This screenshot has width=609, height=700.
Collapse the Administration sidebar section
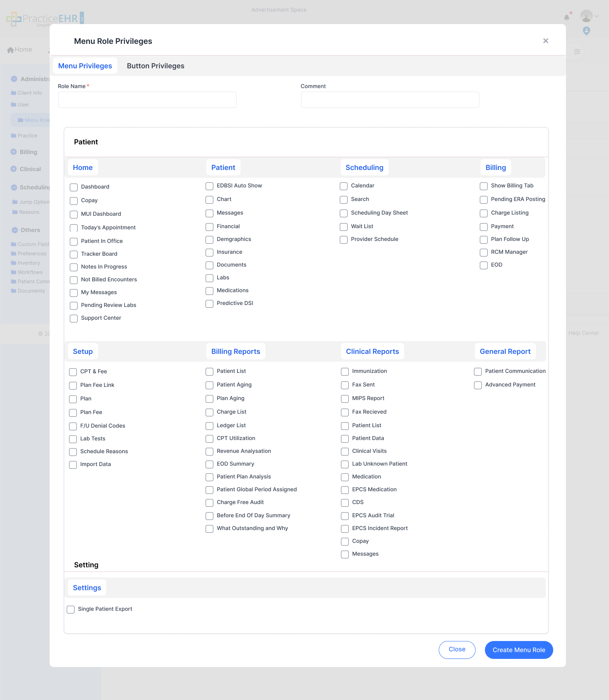[x=14, y=79]
